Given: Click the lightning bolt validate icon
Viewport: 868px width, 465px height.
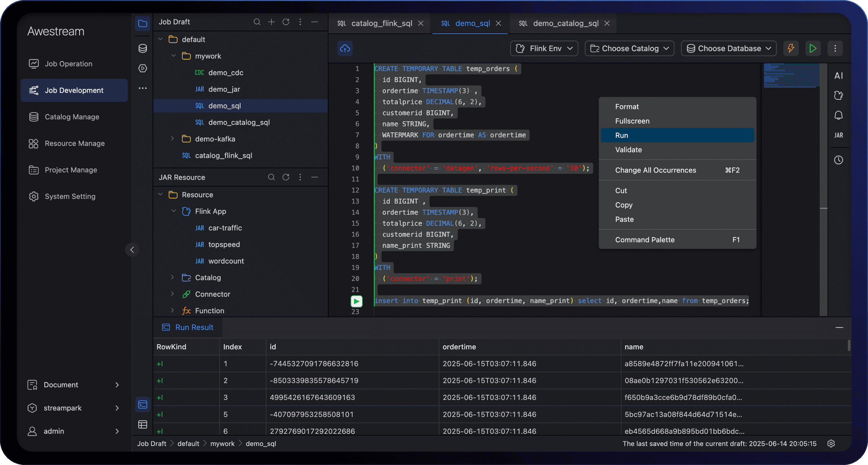Looking at the screenshot, I should click(790, 49).
